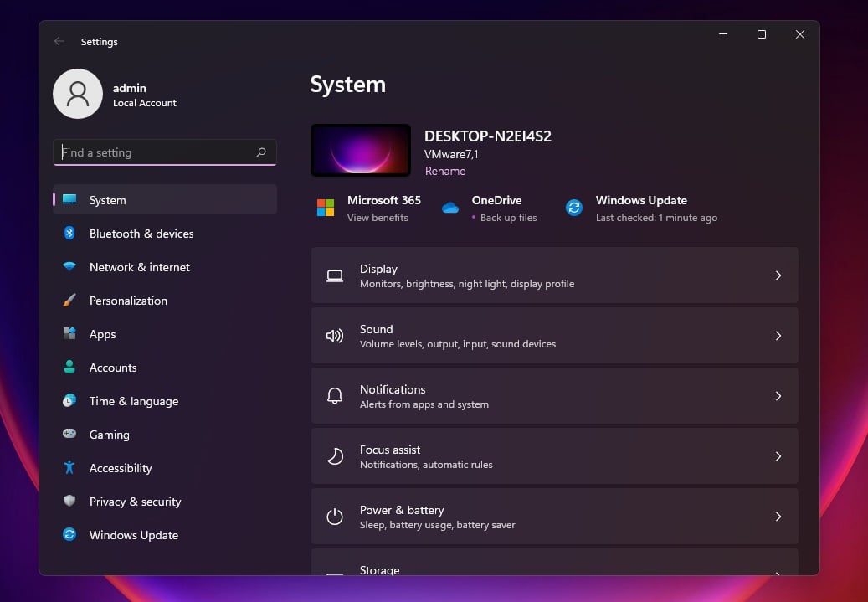868x602 pixels.
Task: Click the Personalization paintbrush icon
Action: pos(70,301)
